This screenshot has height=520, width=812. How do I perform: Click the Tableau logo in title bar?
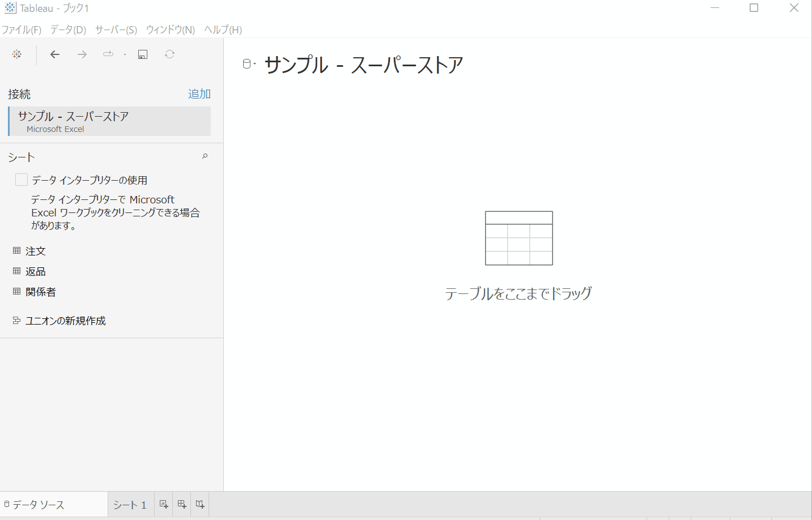pos(10,8)
